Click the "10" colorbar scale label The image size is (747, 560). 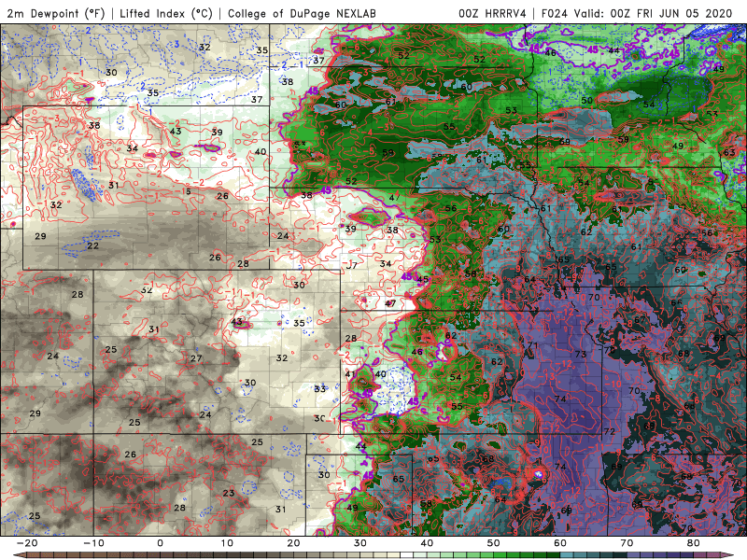pyautogui.click(x=227, y=543)
